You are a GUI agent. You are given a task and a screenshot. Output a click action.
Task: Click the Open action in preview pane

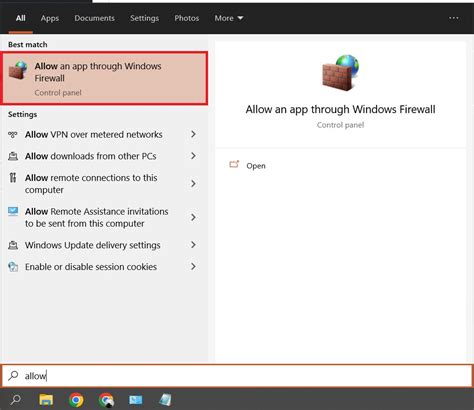coord(256,166)
